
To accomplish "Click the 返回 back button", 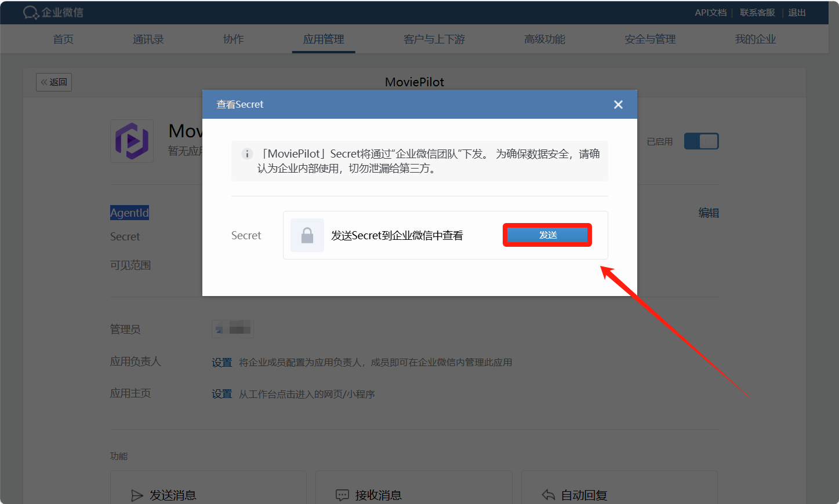I will click(x=54, y=82).
